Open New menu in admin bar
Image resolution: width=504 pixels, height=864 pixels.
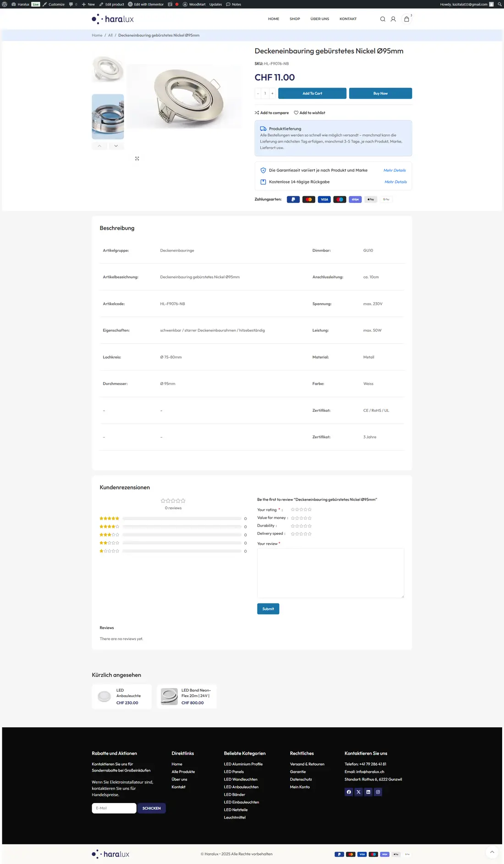88,4
